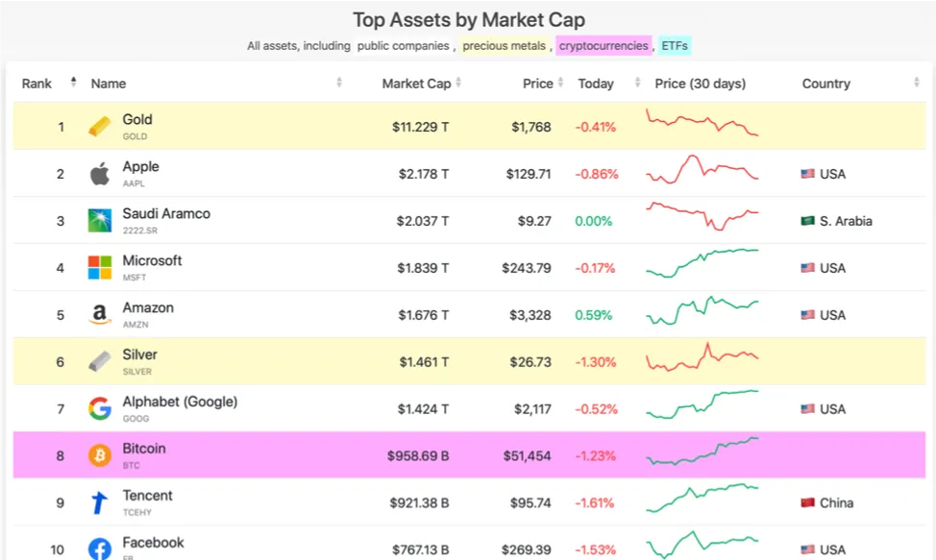This screenshot has width=936, height=560.
Task: Click the Price (30 days) header
Action: [701, 84]
